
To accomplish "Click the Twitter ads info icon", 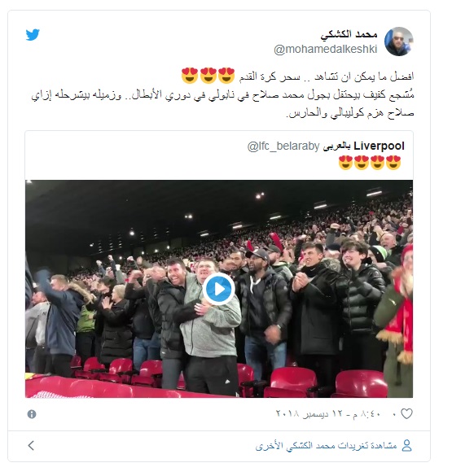I will [x=32, y=414].
